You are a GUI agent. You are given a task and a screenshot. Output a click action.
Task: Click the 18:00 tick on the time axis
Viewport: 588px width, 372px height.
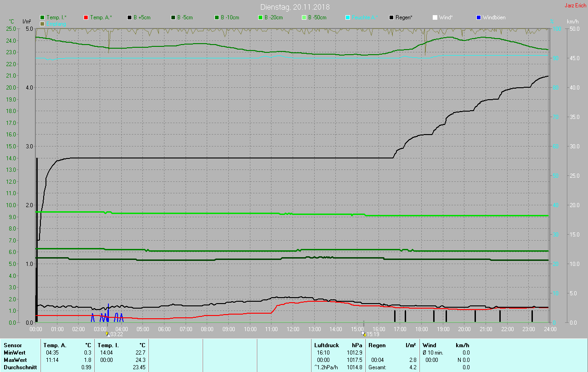(421, 329)
